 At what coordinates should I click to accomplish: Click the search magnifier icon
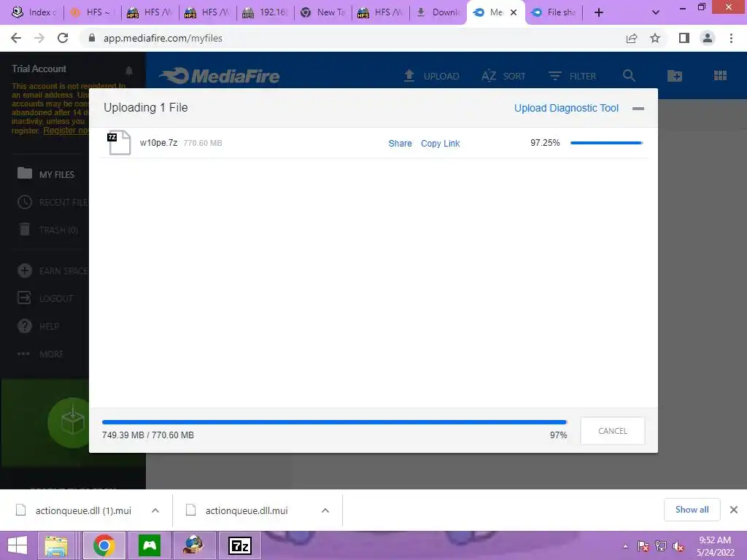point(629,75)
